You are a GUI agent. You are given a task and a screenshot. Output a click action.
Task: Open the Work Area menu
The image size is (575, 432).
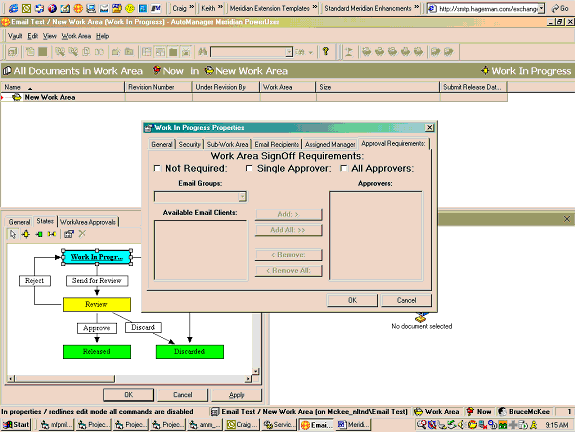tap(76, 36)
